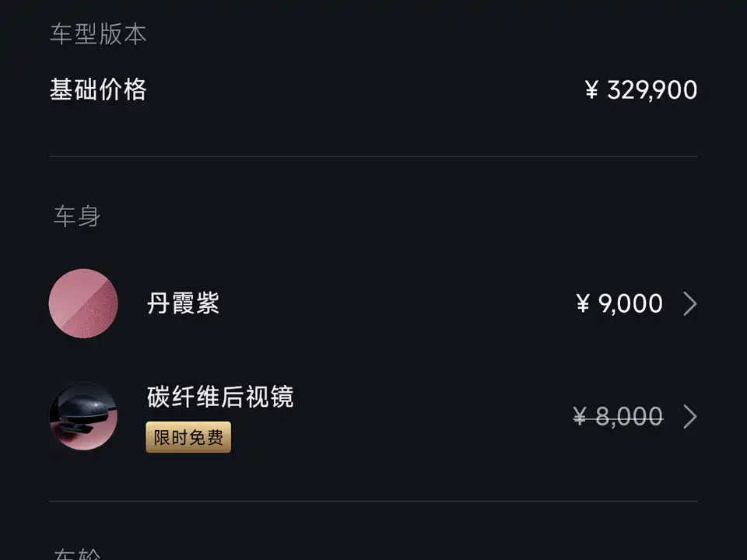Image resolution: width=747 pixels, height=560 pixels.
Task: Tap the 限时免费 gold badge
Action: [188, 438]
